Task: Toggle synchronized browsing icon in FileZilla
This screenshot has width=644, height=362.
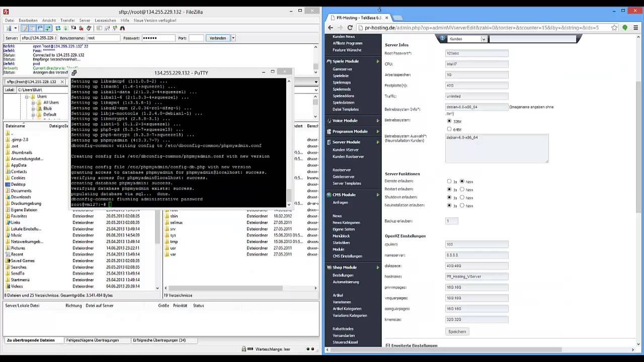Action: point(115,28)
